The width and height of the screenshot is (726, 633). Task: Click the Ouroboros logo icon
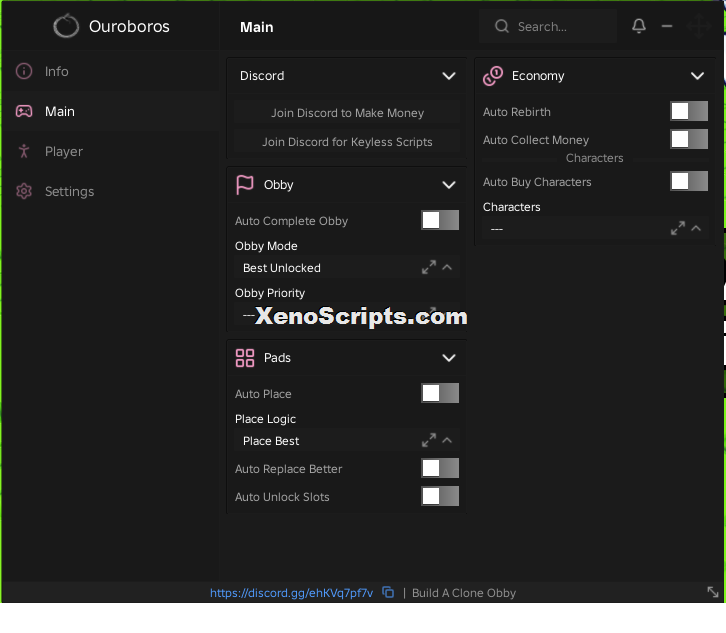point(66,26)
